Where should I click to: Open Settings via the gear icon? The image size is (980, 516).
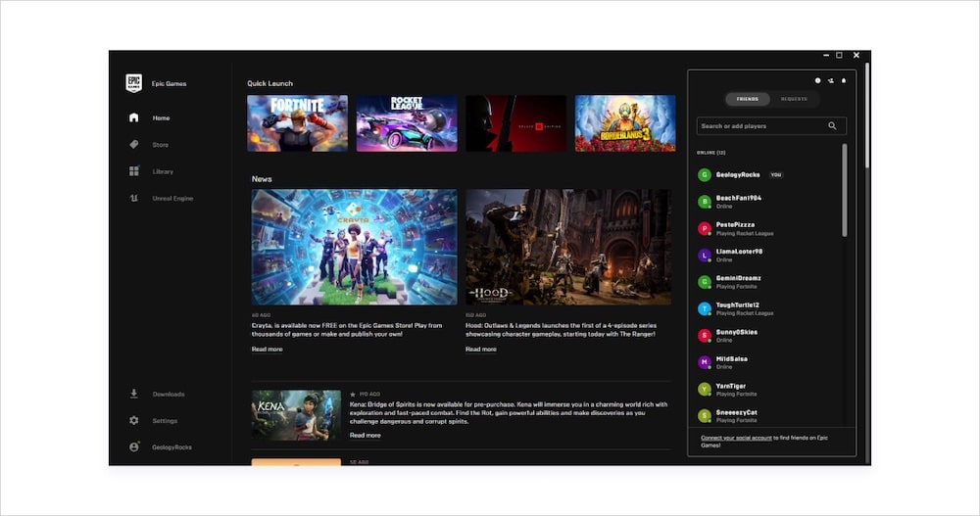(x=133, y=420)
